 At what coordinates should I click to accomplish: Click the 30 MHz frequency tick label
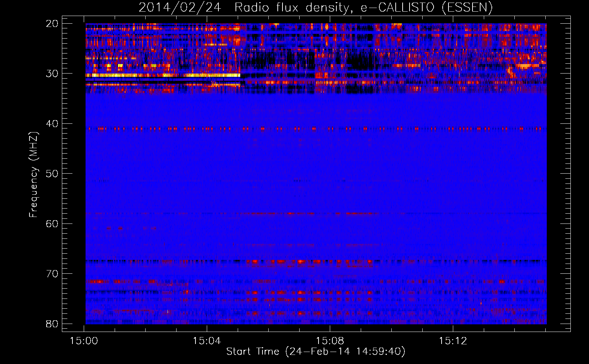click(52, 74)
